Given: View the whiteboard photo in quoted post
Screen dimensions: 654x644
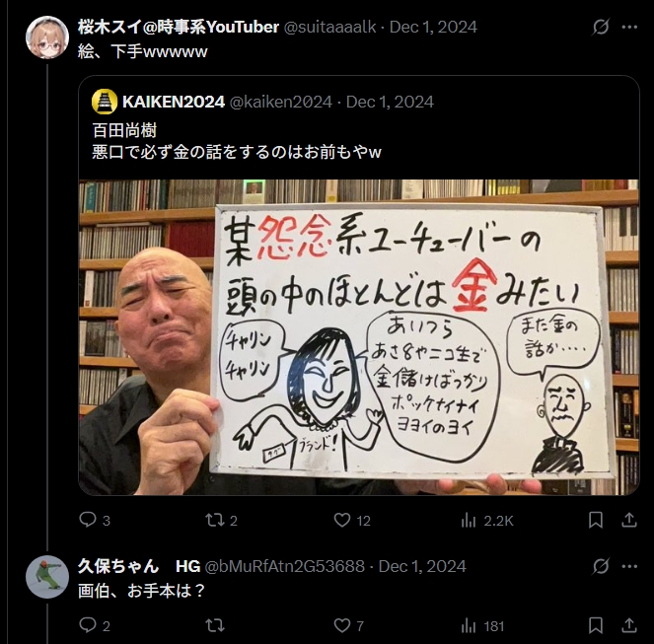Looking at the screenshot, I should (x=359, y=337).
